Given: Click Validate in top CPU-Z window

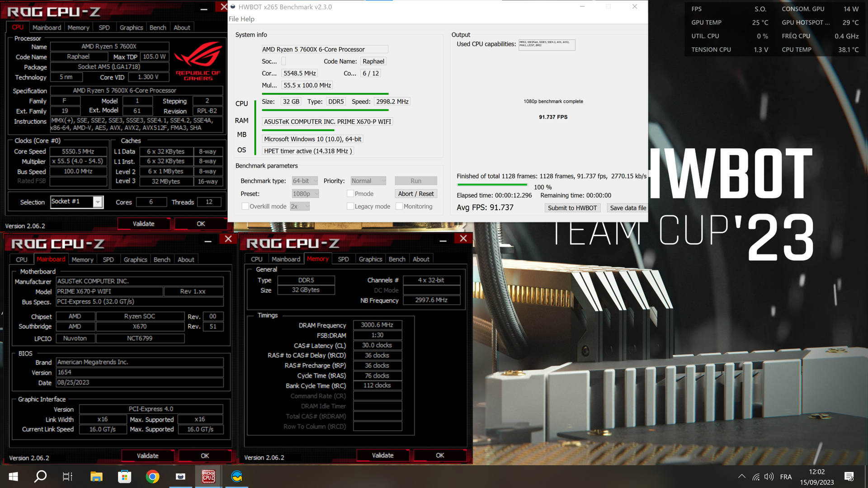Looking at the screenshot, I should pos(143,224).
